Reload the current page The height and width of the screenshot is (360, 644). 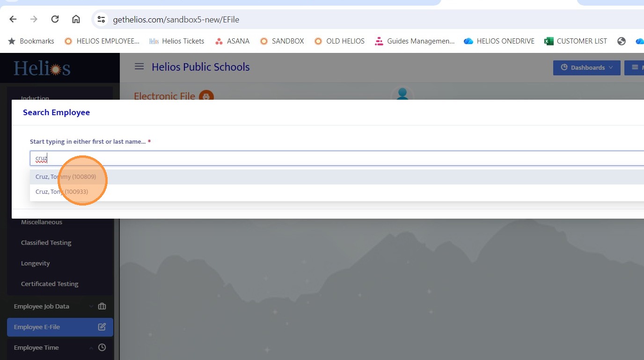coord(55,19)
